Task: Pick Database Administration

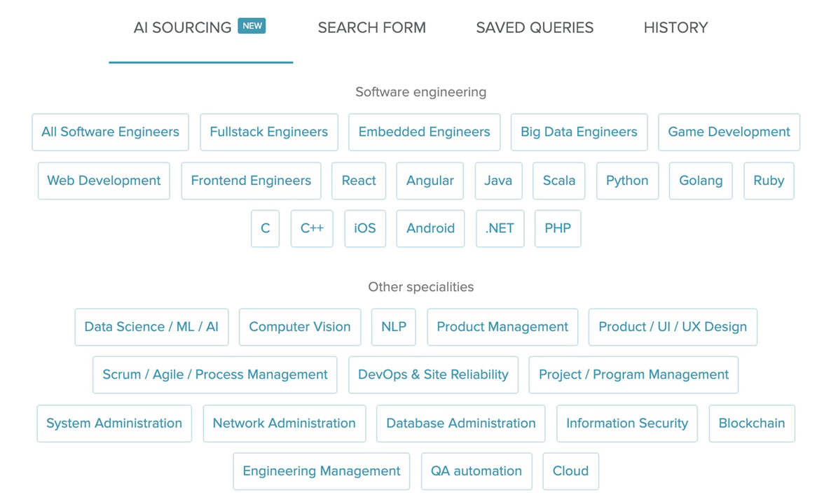Action: 461,423
